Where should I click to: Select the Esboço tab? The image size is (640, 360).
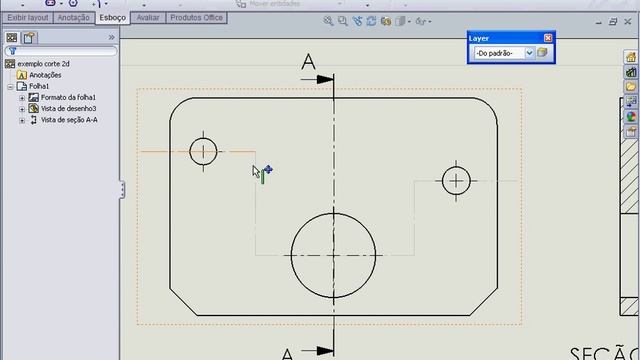pos(113,18)
